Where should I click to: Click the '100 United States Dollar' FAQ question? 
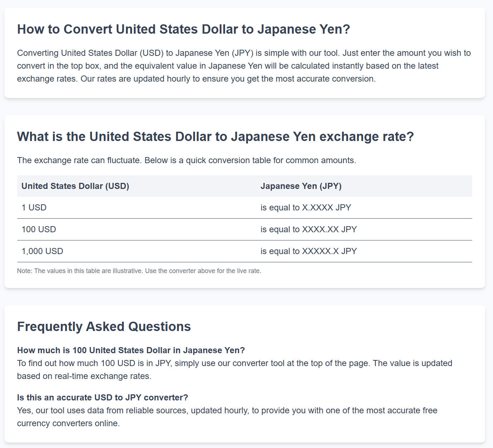point(131,350)
